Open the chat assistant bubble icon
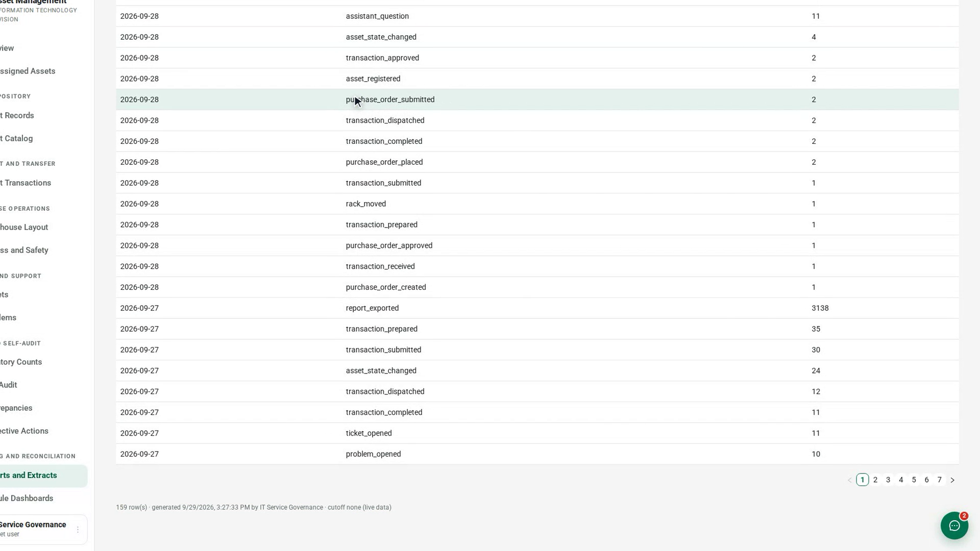Screen dimensions: 980x551 954,525
